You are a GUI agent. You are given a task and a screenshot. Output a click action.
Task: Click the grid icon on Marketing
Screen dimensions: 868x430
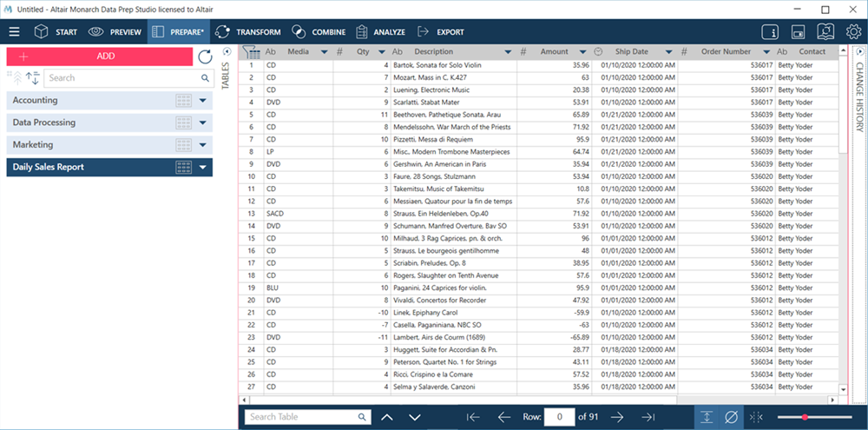(x=183, y=144)
